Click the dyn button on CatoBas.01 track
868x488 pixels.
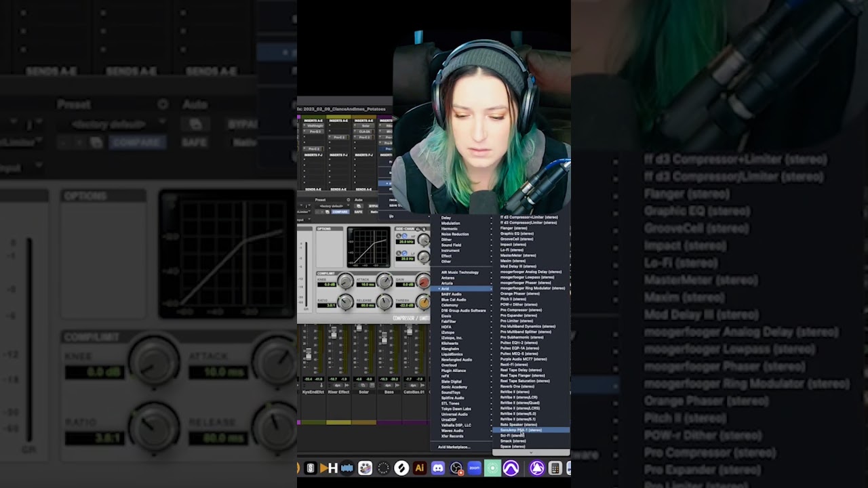pyautogui.click(x=413, y=386)
